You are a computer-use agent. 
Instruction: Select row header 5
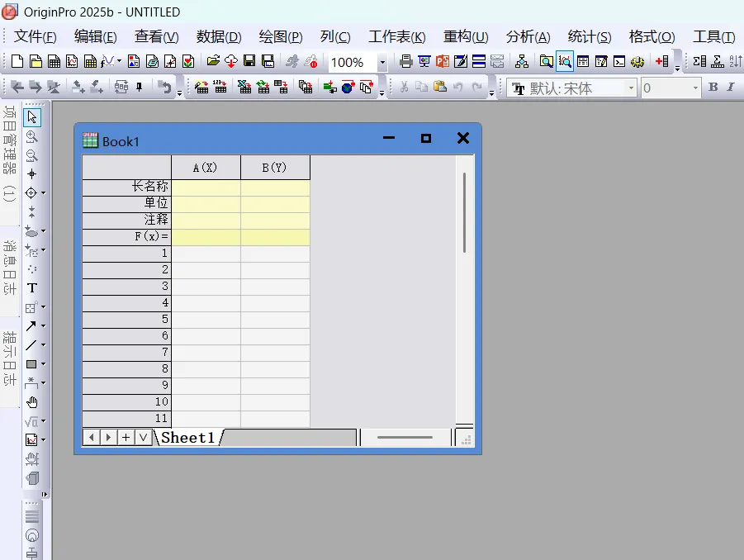[126, 320]
